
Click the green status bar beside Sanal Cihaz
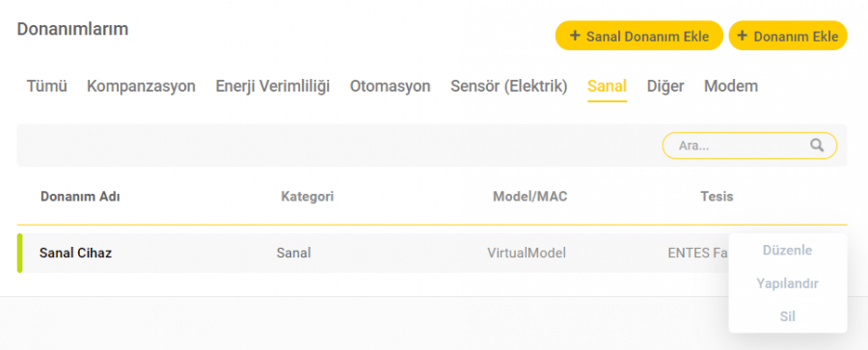pyautogui.click(x=20, y=253)
